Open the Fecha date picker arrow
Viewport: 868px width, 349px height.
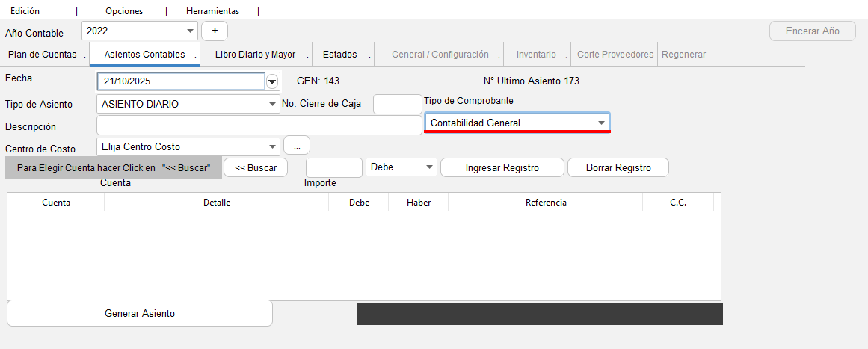coord(272,81)
